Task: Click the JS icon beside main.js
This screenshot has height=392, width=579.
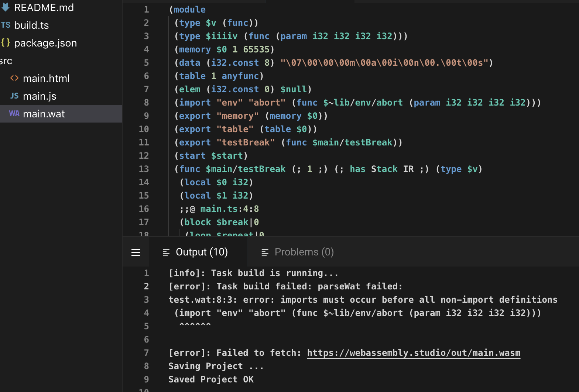Action: [x=14, y=96]
